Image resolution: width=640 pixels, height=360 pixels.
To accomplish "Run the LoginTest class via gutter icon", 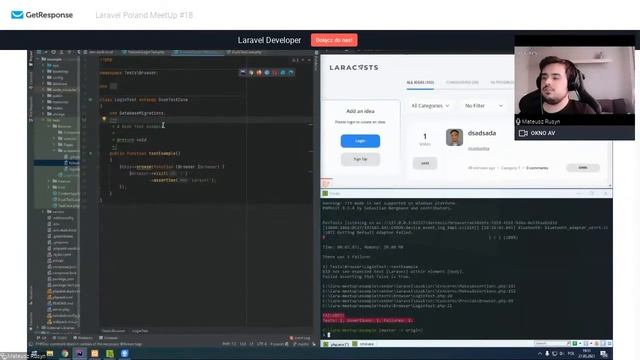I will pos(90,100).
